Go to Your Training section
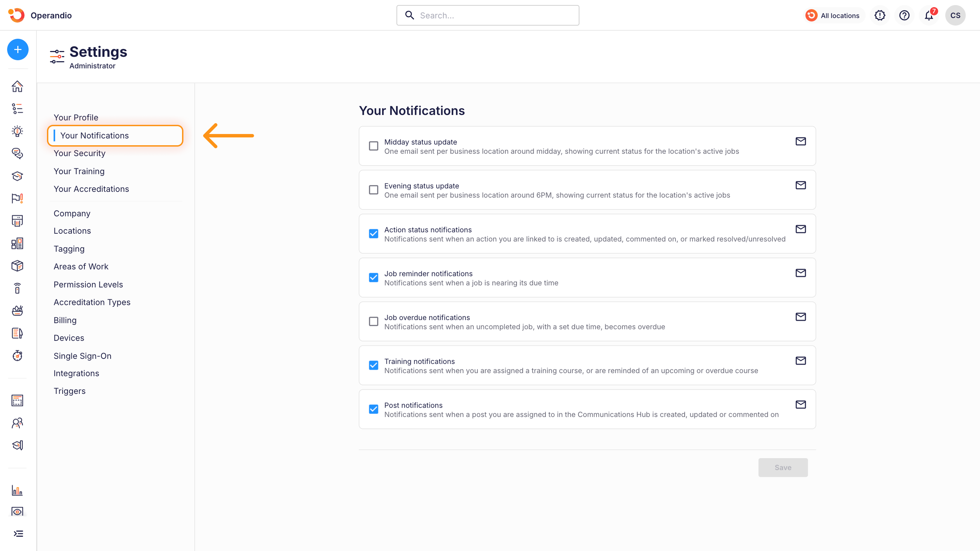Viewport: 980px width, 551px height. pyautogui.click(x=79, y=171)
